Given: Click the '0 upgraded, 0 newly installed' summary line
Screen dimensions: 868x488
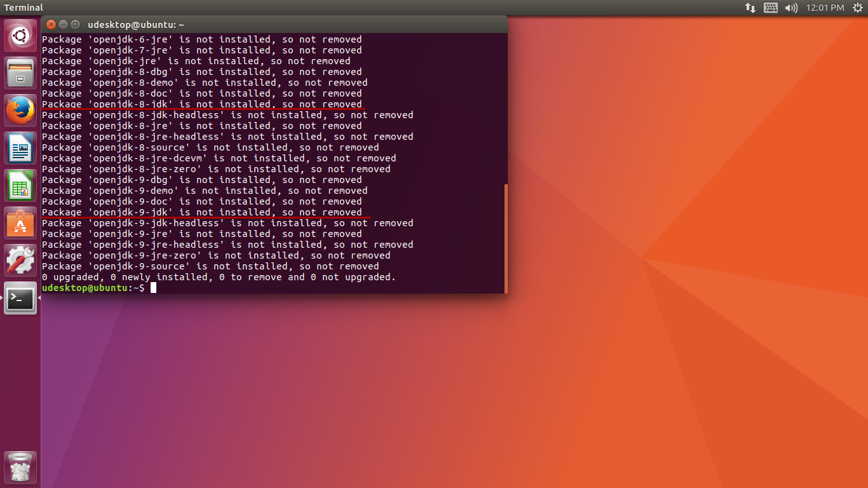Looking at the screenshot, I should [219, 277].
